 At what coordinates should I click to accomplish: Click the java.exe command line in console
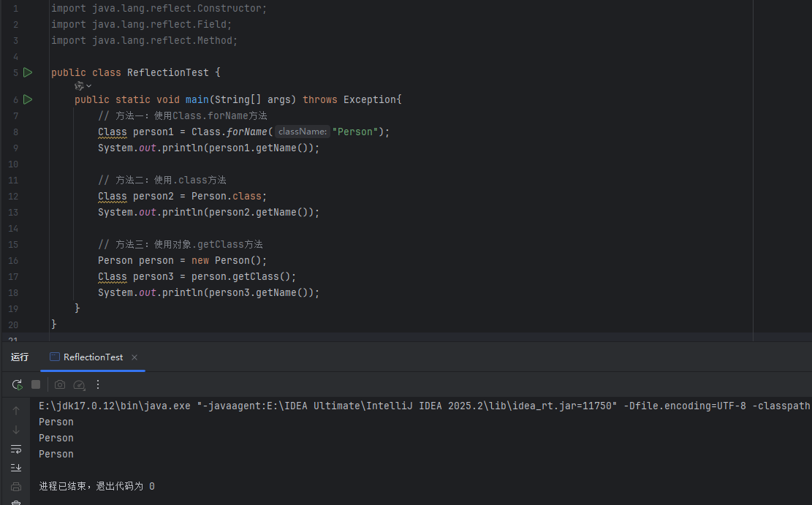point(117,406)
